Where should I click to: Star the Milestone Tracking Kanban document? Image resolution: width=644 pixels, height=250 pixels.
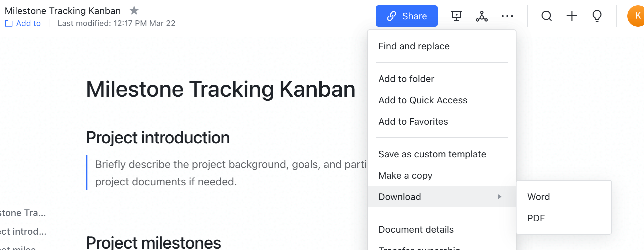click(x=134, y=11)
